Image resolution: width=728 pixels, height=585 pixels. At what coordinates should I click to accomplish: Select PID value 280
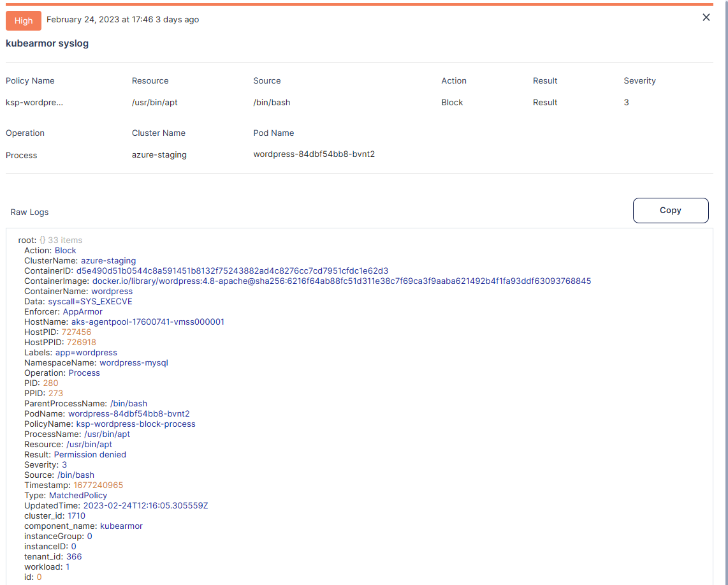coord(50,383)
